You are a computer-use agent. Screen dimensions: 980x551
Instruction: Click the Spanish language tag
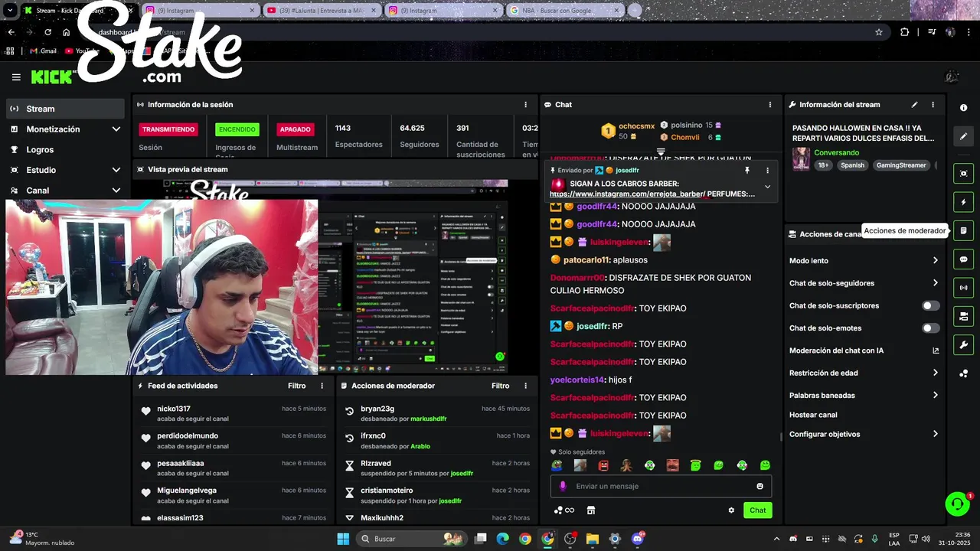(x=852, y=165)
